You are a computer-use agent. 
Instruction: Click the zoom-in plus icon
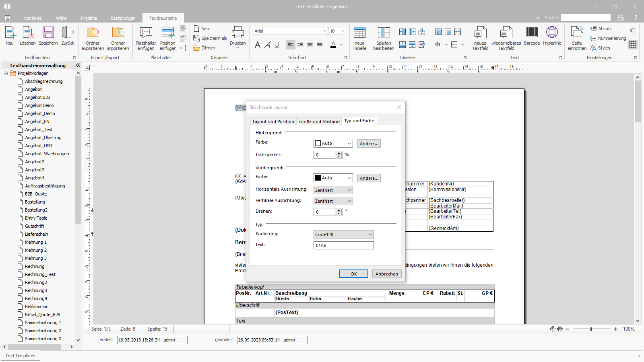tap(616, 329)
